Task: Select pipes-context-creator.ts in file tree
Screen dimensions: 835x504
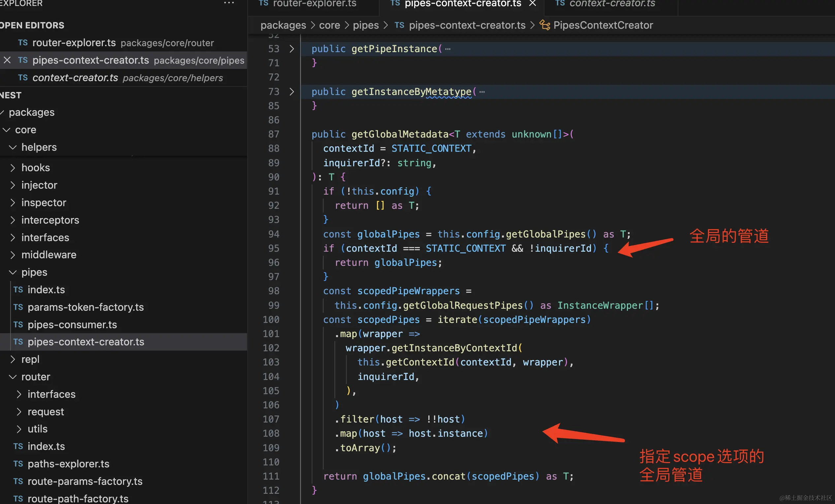Action: point(123,342)
